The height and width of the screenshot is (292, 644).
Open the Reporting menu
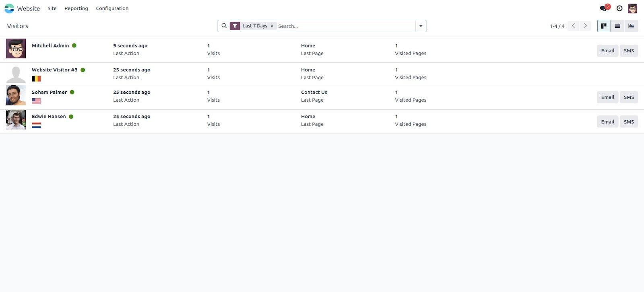pos(76,8)
